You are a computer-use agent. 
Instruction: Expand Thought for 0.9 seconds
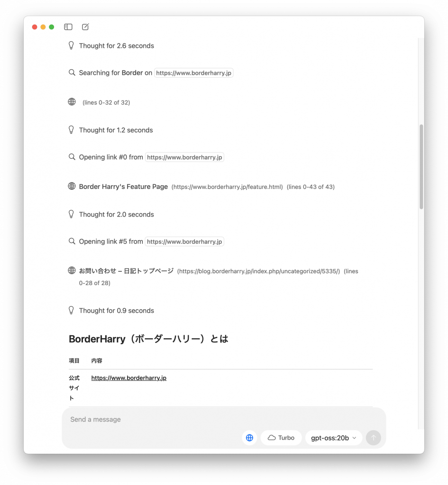[117, 311]
